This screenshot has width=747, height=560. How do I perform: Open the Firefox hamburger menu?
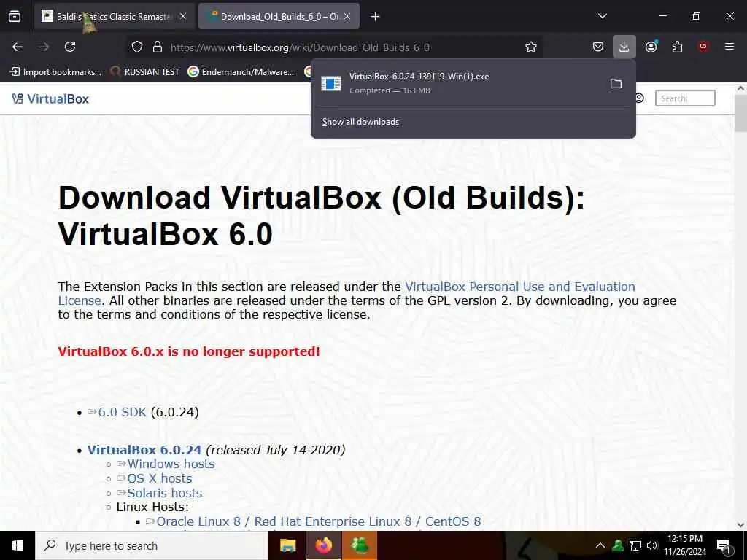tap(729, 47)
